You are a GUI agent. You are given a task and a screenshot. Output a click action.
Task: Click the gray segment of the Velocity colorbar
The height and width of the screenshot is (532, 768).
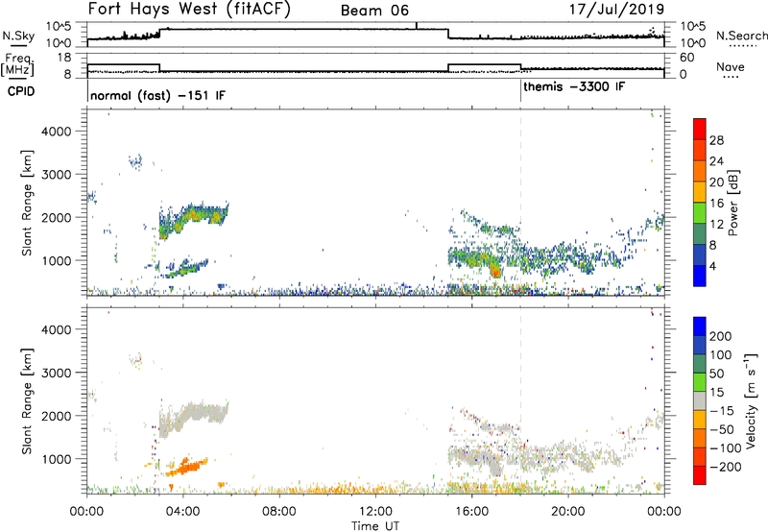coord(700,400)
